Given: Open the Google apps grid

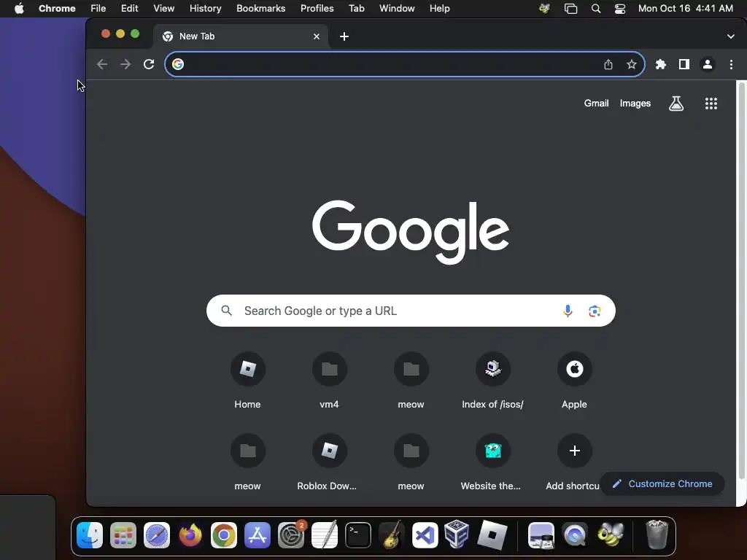Looking at the screenshot, I should point(711,104).
